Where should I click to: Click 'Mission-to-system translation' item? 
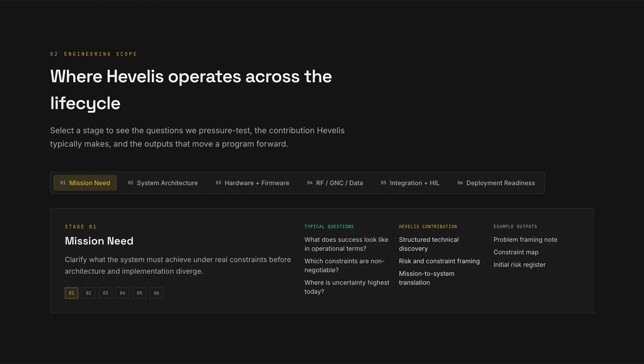tap(427, 278)
